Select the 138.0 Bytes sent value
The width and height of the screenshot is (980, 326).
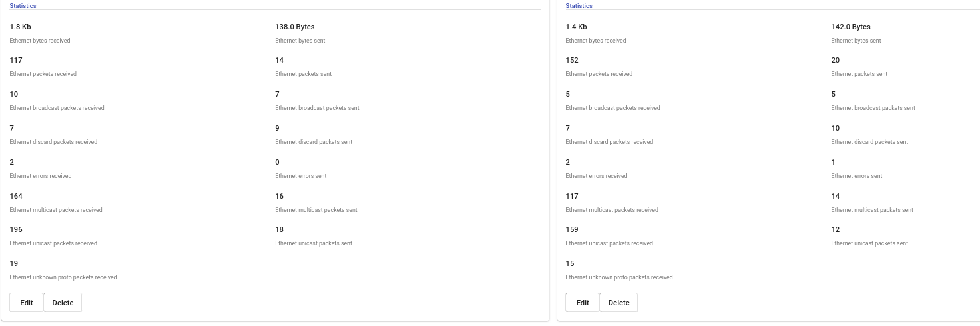point(294,27)
